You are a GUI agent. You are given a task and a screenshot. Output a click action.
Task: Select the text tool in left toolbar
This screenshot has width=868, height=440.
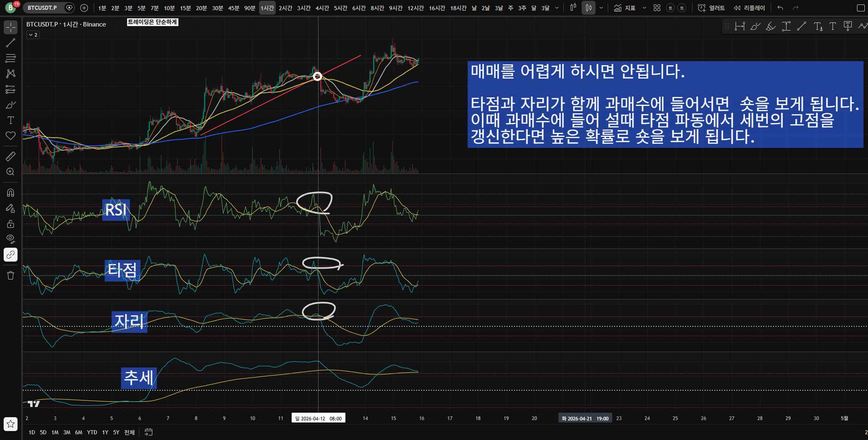(x=10, y=120)
